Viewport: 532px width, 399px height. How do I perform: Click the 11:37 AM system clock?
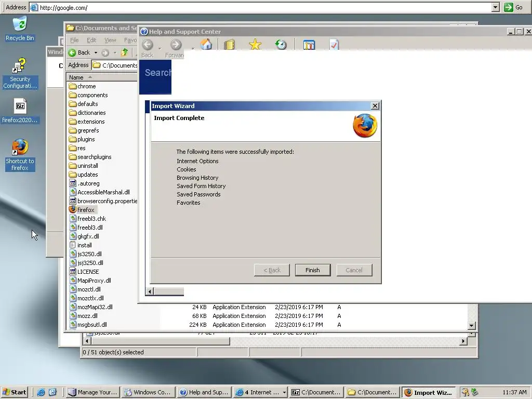click(514, 392)
